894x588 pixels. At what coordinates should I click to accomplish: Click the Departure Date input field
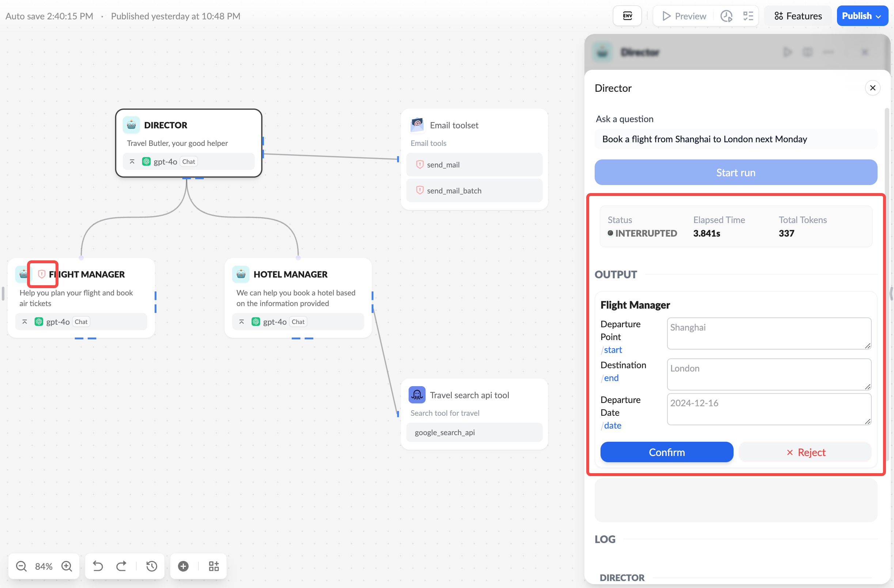(769, 407)
